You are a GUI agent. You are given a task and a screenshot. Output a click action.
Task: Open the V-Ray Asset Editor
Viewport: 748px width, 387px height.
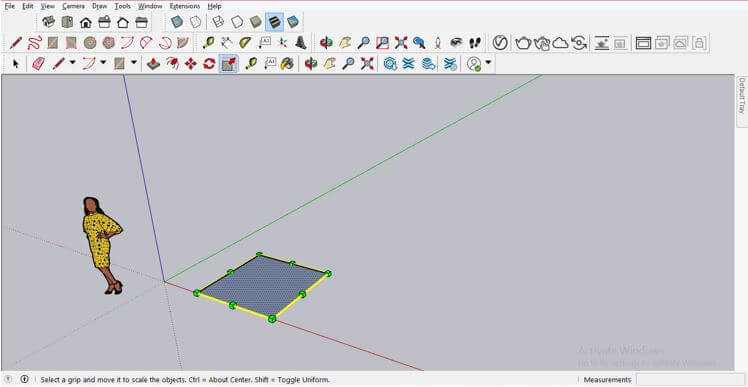(x=500, y=43)
